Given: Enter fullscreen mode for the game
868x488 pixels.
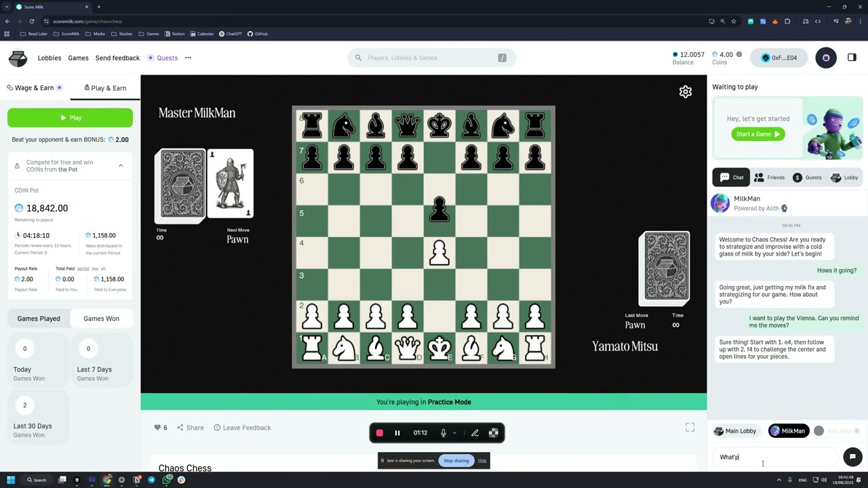Looking at the screenshot, I should coord(690,427).
